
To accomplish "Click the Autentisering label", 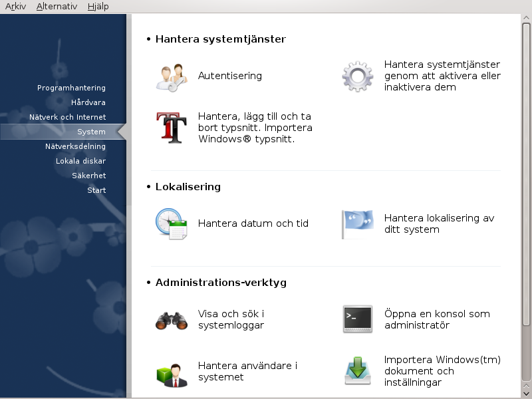I will click(x=229, y=76).
